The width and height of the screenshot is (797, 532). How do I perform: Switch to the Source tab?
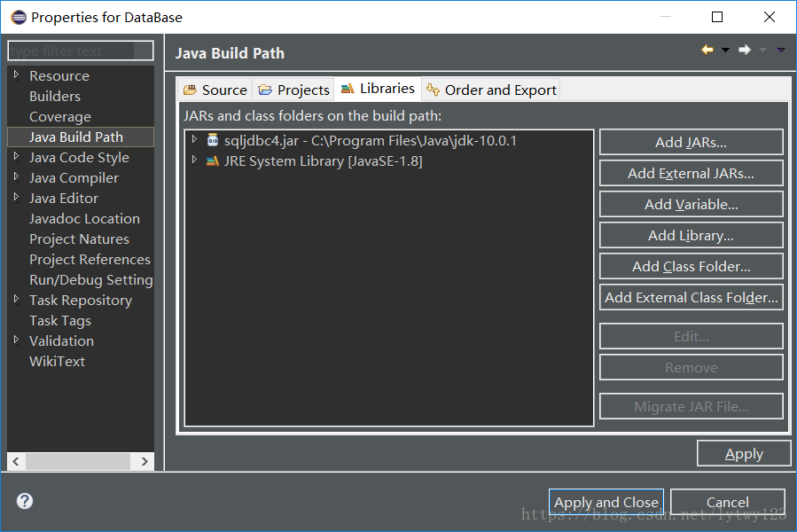pos(215,90)
